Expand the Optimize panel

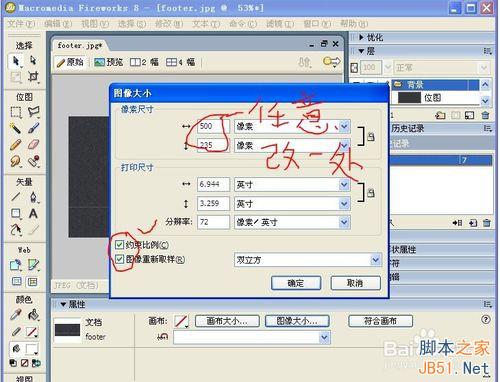tap(362, 37)
